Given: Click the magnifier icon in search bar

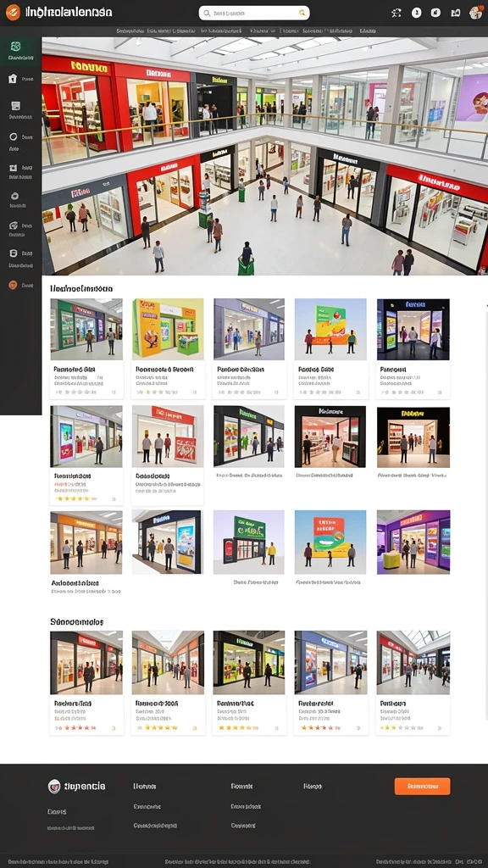Looking at the screenshot, I should [207, 13].
